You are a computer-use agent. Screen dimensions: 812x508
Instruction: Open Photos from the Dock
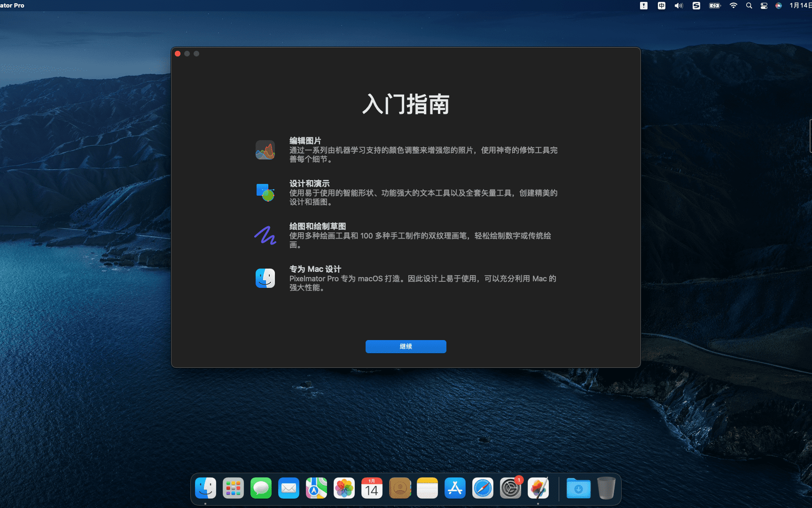point(344,488)
